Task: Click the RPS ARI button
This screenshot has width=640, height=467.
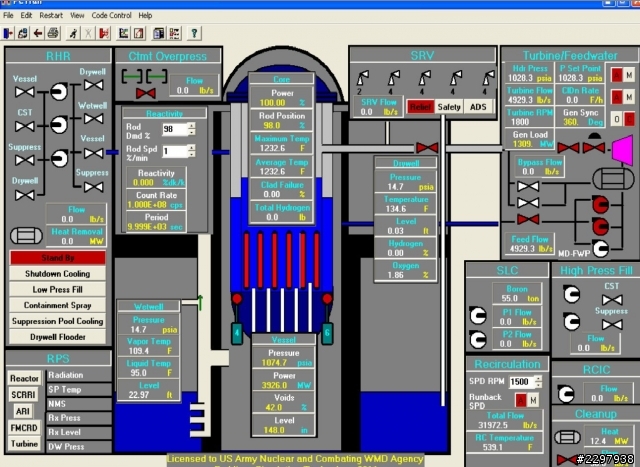Action: (23, 411)
